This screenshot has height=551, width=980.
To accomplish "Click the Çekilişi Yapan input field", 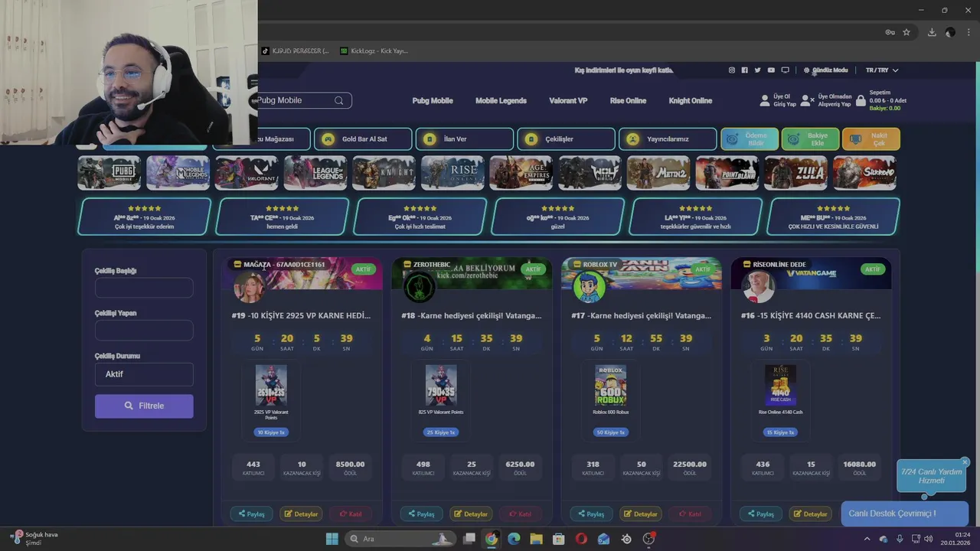I will [x=144, y=331].
